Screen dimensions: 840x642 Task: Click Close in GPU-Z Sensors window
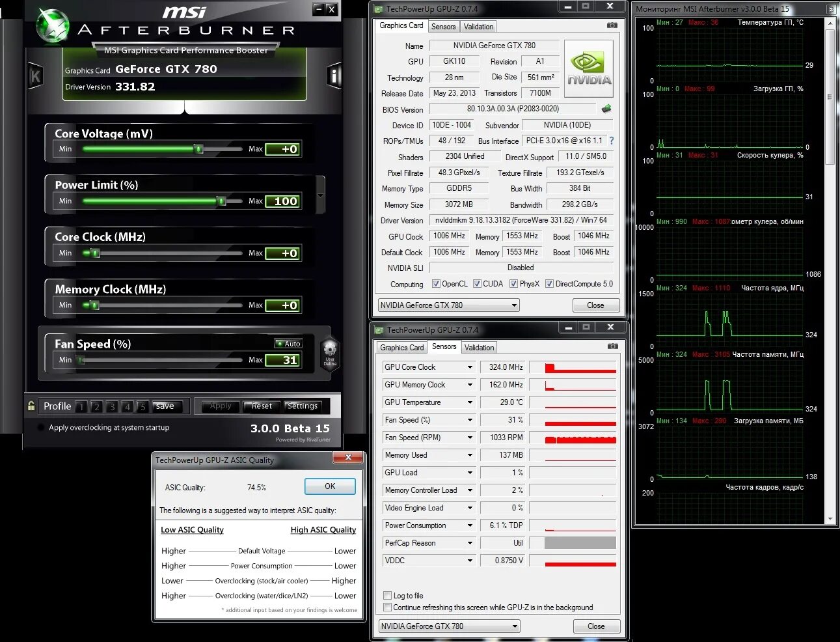click(596, 626)
